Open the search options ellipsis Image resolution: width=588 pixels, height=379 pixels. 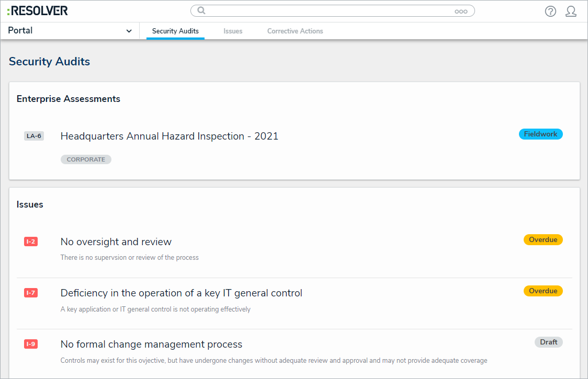click(461, 11)
